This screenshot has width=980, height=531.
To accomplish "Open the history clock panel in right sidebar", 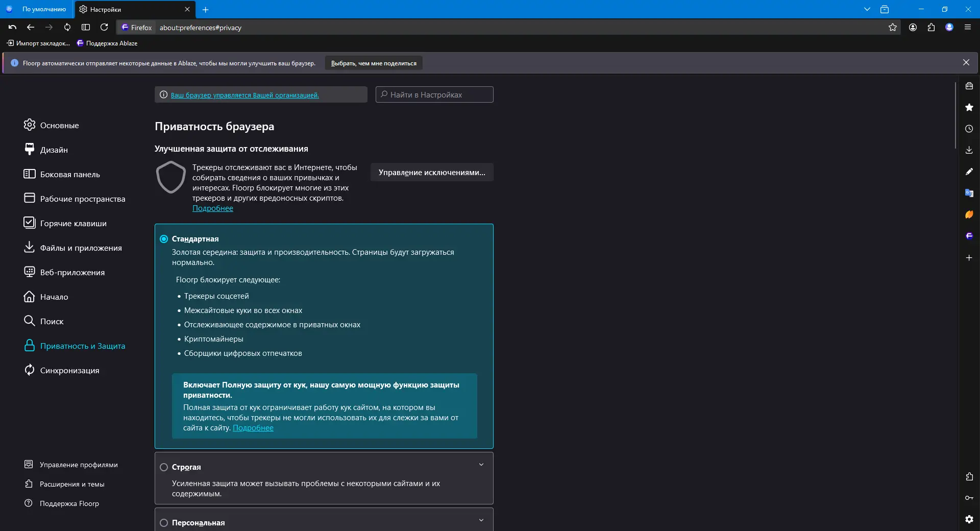I will [969, 129].
